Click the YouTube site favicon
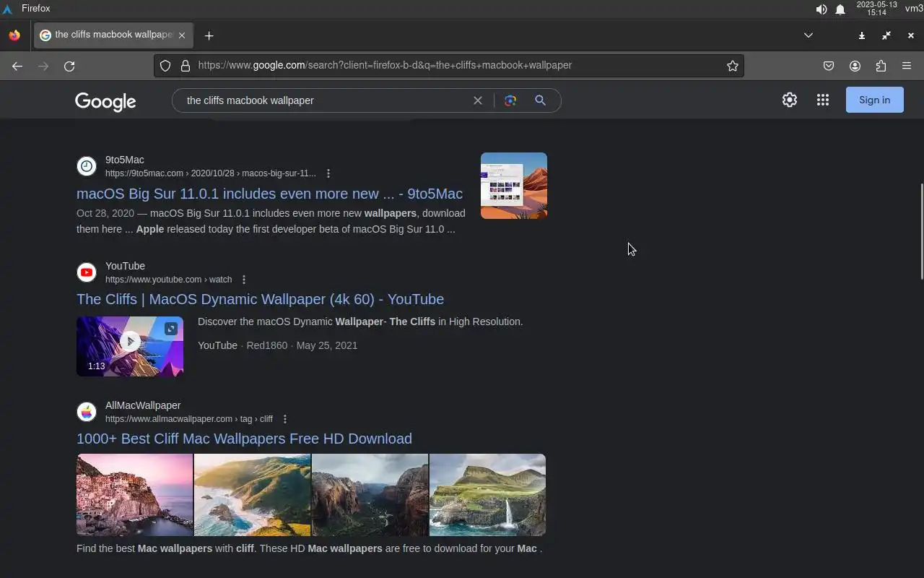Image resolution: width=924 pixels, height=578 pixels. click(87, 272)
